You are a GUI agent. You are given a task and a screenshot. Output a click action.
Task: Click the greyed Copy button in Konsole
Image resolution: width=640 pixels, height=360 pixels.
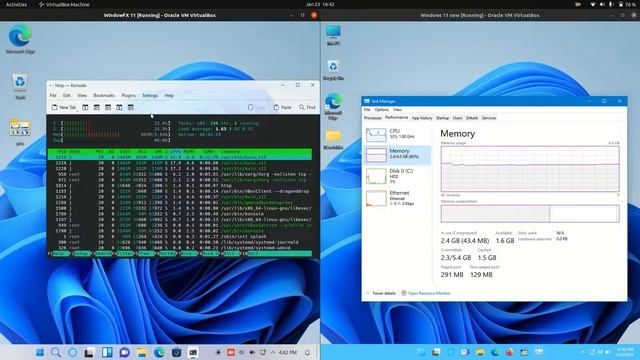tap(256, 107)
